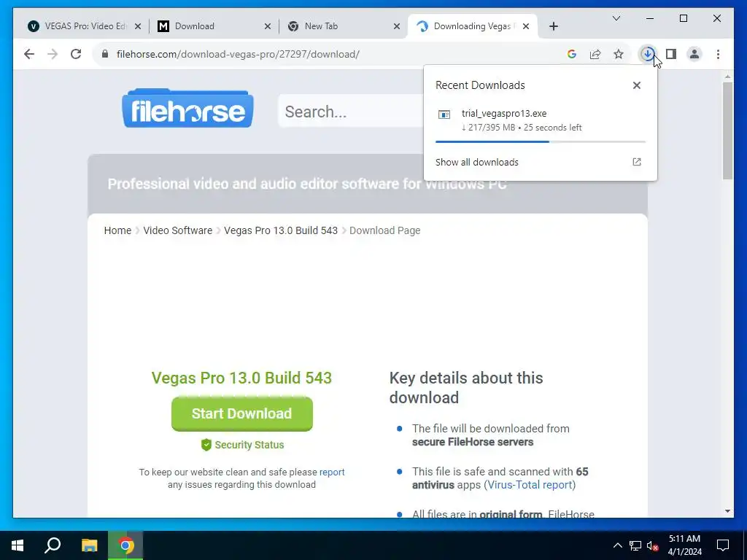Screen dimensions: 747x560
Task: Open downloads page via external-link icon
Action: 636,162
